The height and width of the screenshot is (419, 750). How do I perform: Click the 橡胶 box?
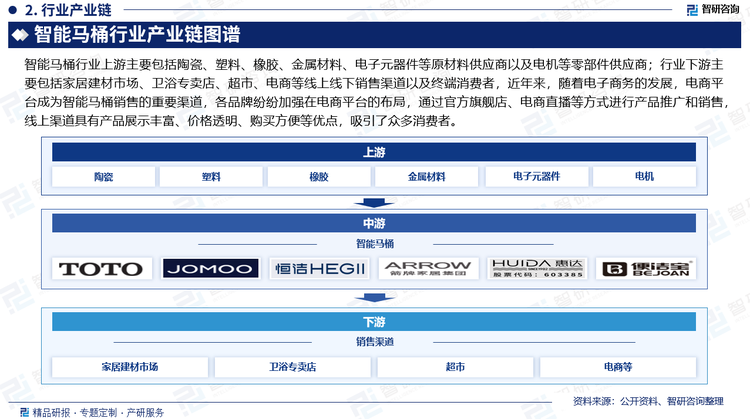tap(319, 176)
